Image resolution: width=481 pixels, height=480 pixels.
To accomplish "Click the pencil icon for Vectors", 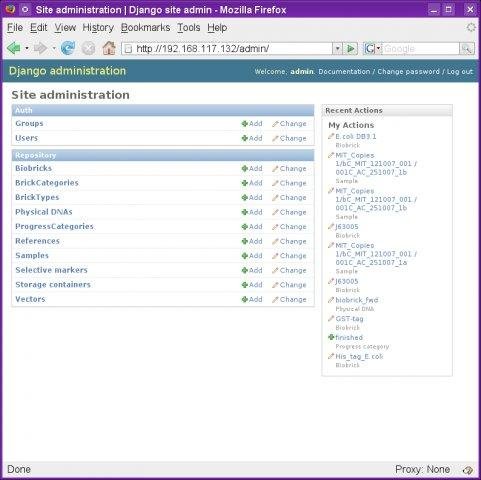I will pyautogui.click(x=275, y=300).
